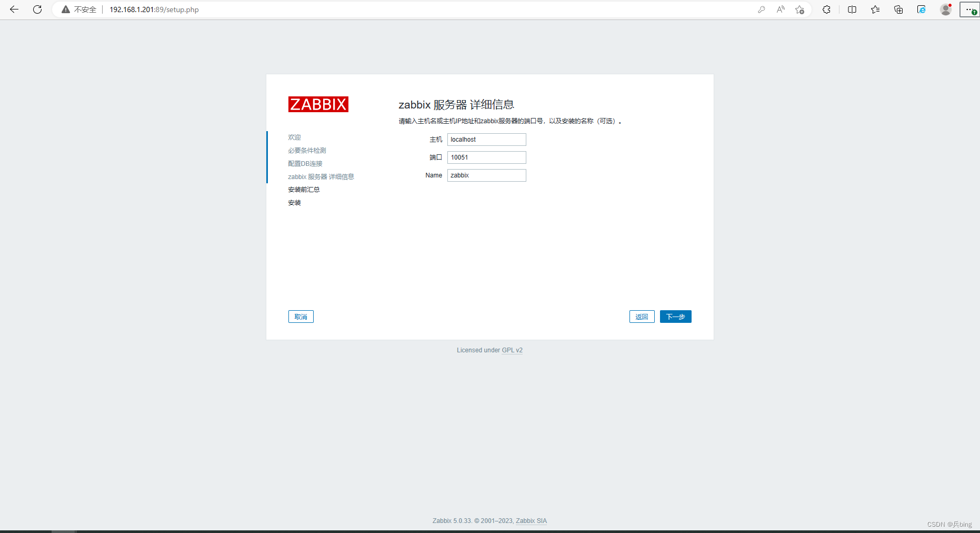Click the 返回 back button

click(x=642, y=317)
